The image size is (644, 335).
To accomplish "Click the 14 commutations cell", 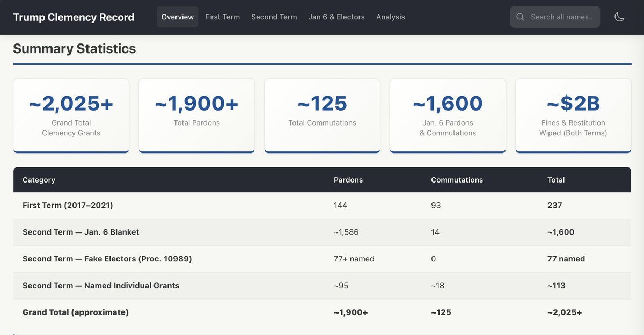I will point(435,232).
